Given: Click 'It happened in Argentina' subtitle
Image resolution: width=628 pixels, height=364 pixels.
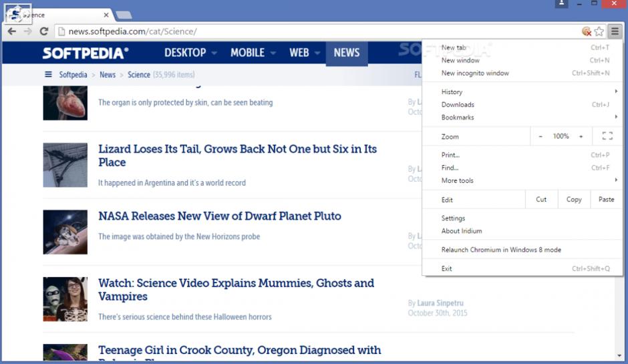Looking at the screenshot, I should pyautogui.click(x=172, y=183).
